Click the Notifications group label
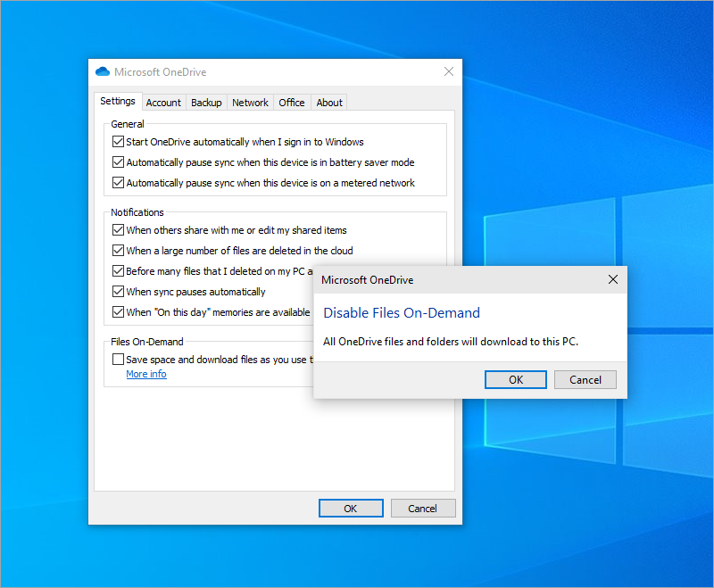714x588 pixels. pos(137,212)
